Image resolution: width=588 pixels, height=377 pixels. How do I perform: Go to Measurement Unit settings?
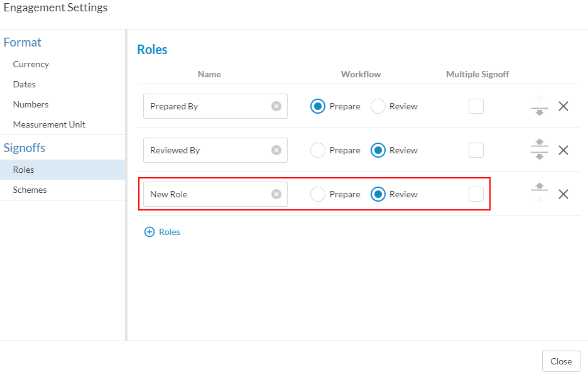point(49,124)
